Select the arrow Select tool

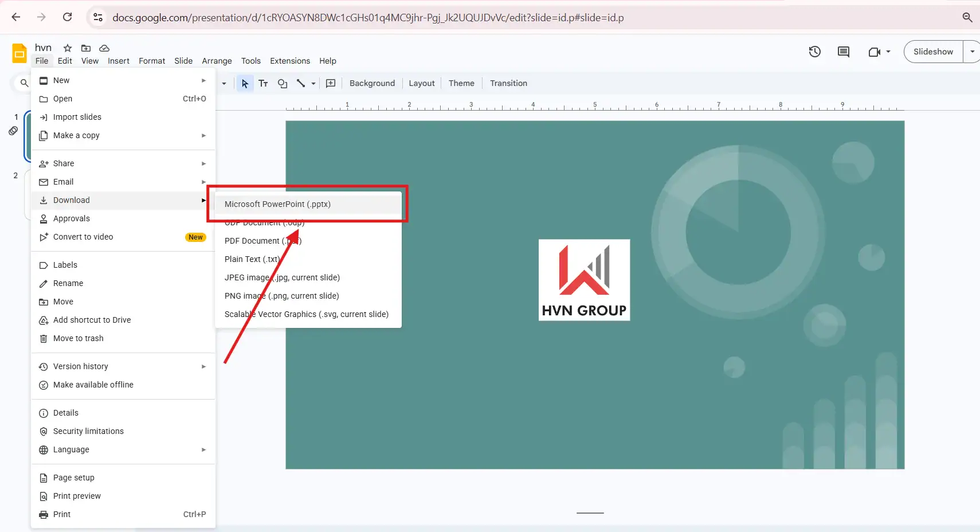click(245, 84)
